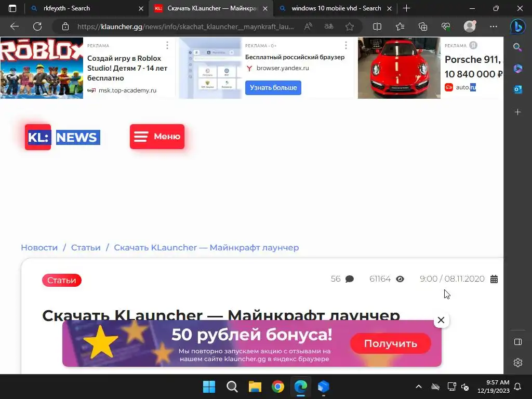Open the taskbar clock and date

click(x=494, y=387)
